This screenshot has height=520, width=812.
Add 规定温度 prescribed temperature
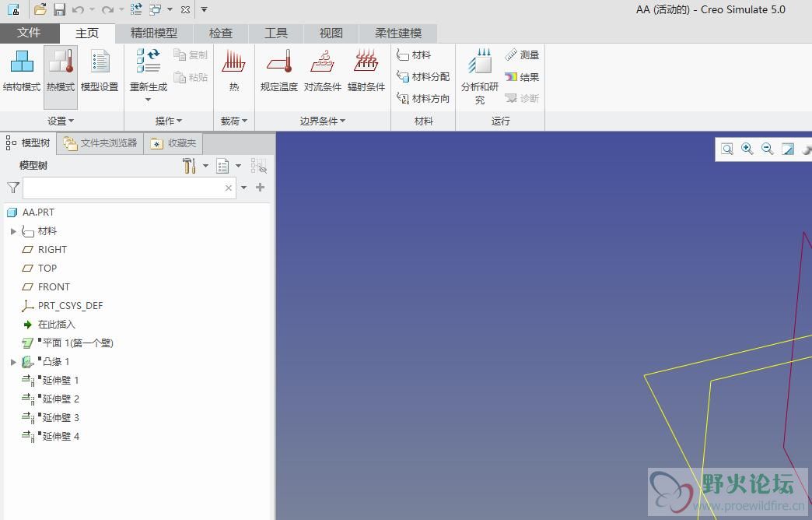[278, 71]
